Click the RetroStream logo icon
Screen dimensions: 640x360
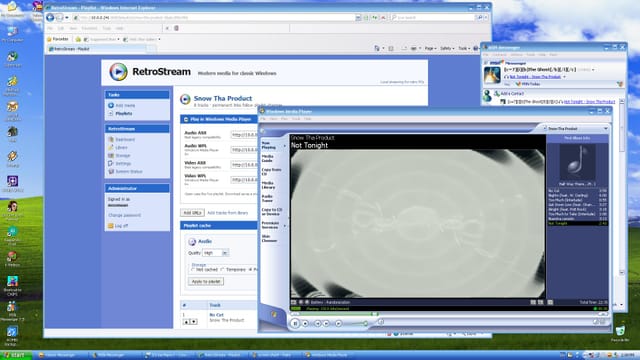tap(118, 72)
